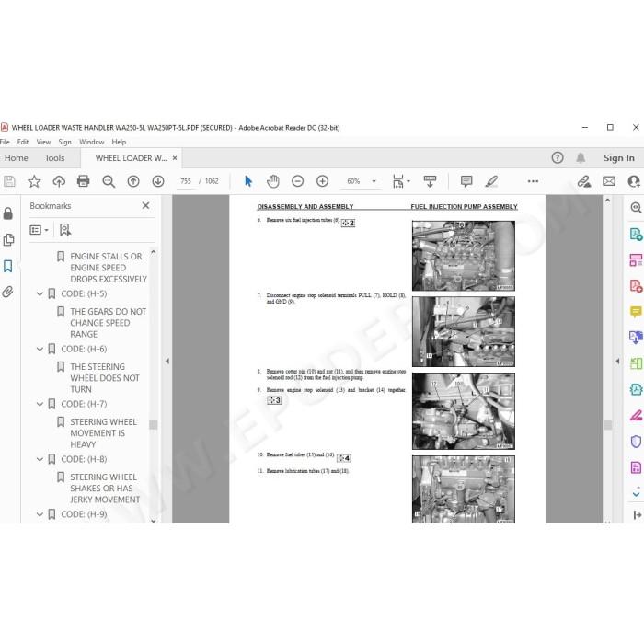This screenshot has width=644, height=644.
Task: Open the View menu
Action: [x=43, y=142]
